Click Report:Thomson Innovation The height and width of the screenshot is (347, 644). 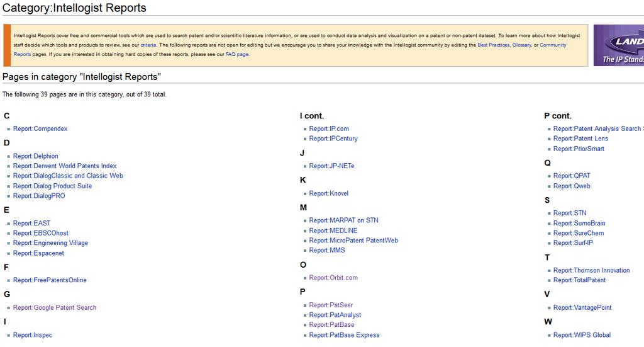591,271
